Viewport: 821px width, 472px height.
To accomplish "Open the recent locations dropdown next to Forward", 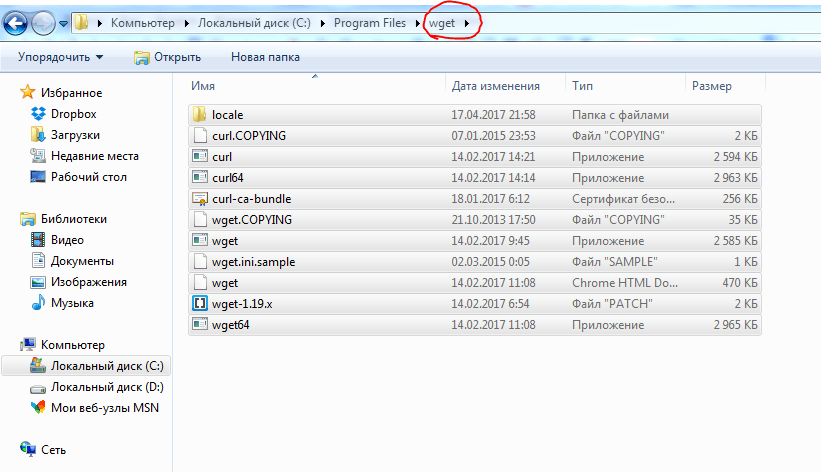I will [x=64, y=22].
